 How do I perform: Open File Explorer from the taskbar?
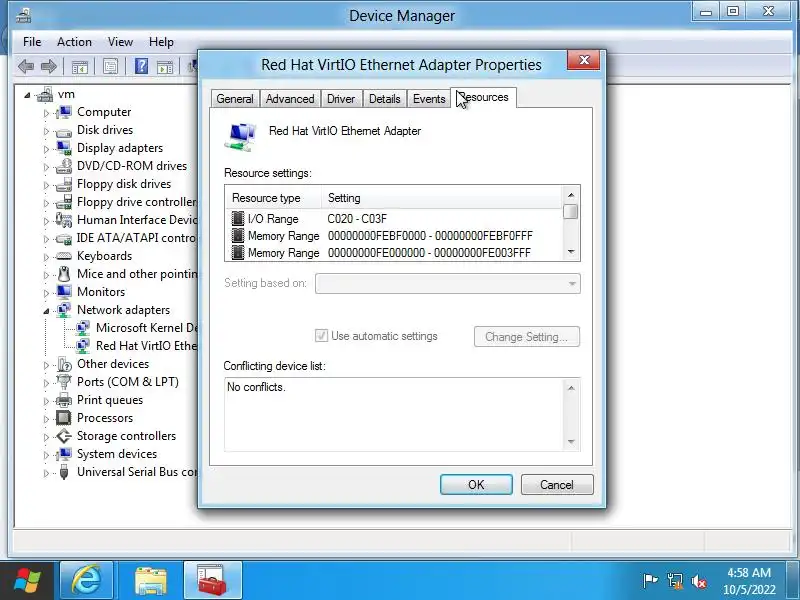coord(151,580)
